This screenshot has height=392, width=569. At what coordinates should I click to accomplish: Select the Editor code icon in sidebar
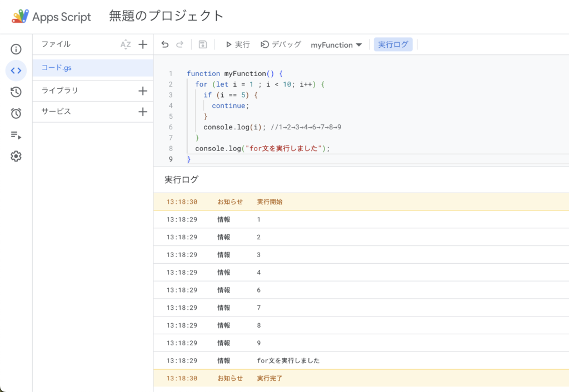point(16,71)
